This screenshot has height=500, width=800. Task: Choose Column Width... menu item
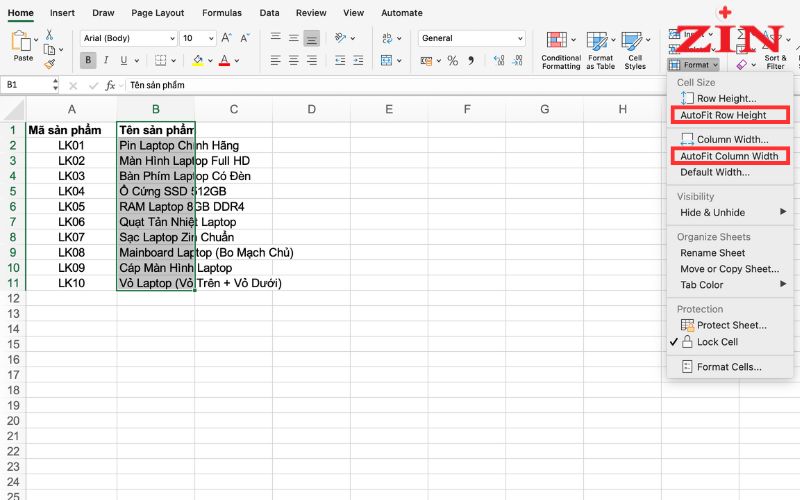(730, 139)
